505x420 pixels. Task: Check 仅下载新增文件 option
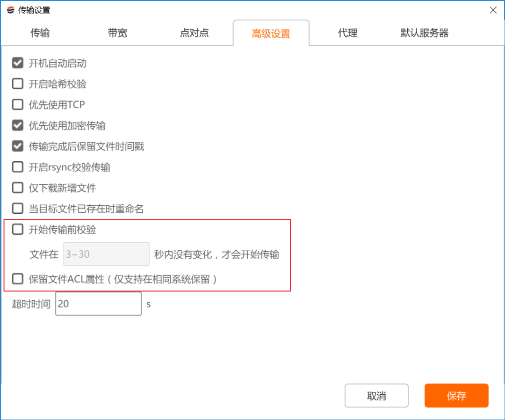click(x=17, y=188)
